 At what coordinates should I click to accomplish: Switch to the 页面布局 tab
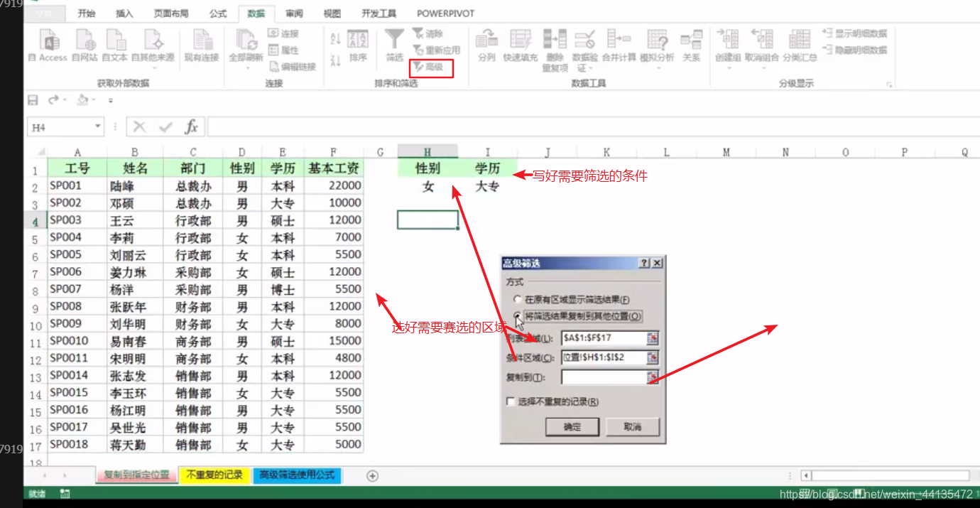point(171,13)
